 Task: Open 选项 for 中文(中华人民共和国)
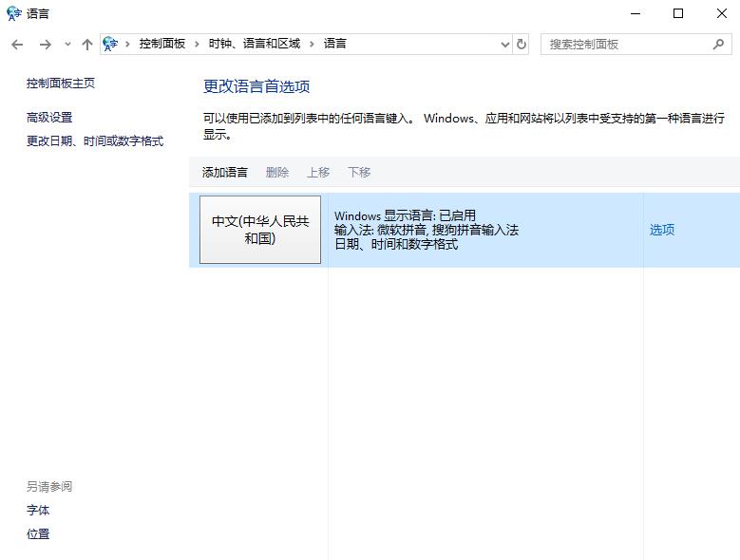tap(662, 230)
